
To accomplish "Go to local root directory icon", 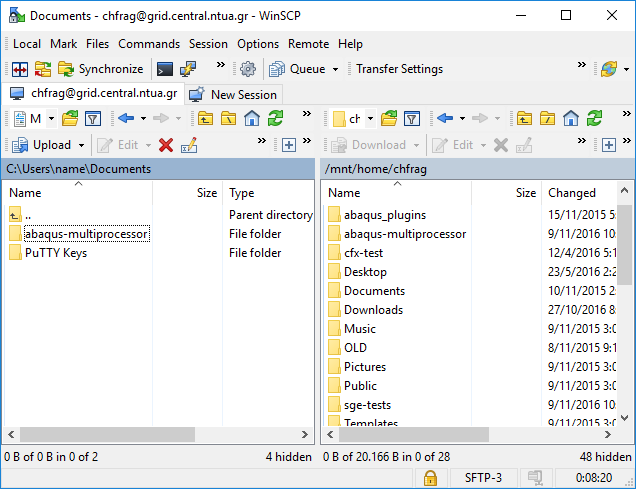I will (228, 119).
